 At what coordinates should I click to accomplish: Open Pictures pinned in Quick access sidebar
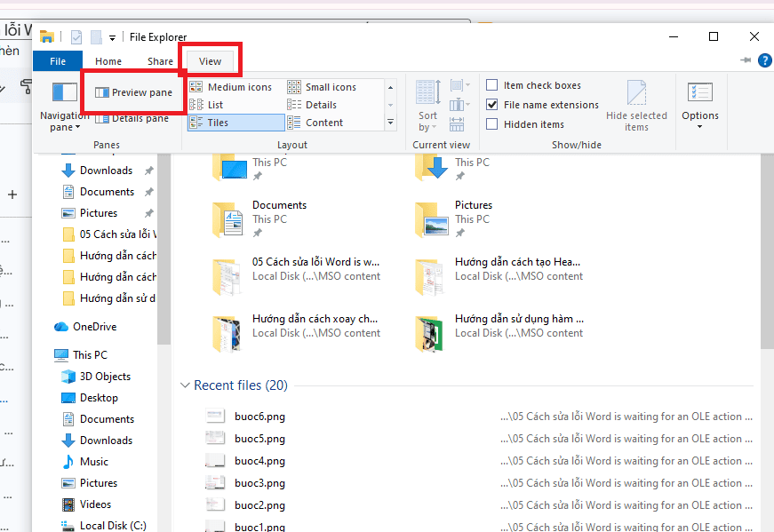[99, 212]
